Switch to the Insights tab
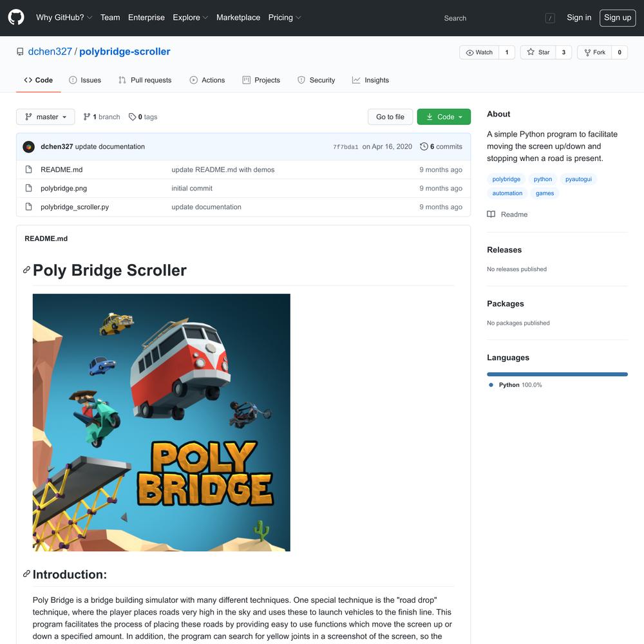644x644 pixels. [x=370, y=80]
